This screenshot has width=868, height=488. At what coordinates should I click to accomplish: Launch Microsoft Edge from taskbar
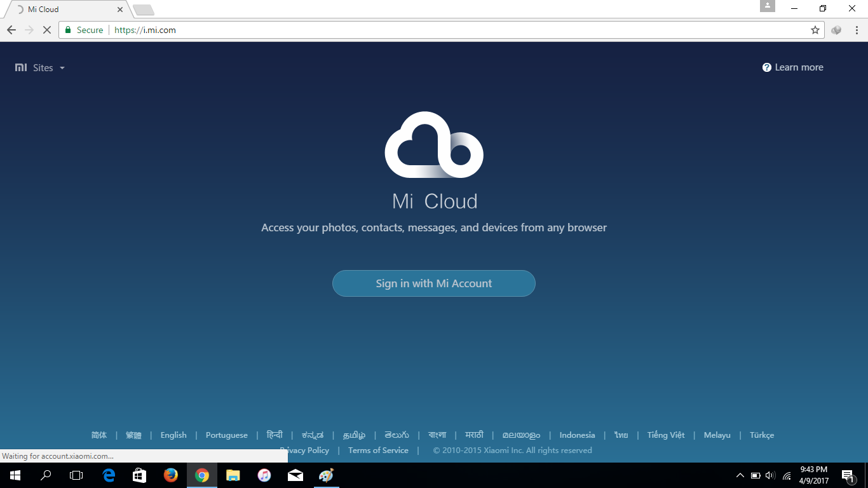coord(109,475)
